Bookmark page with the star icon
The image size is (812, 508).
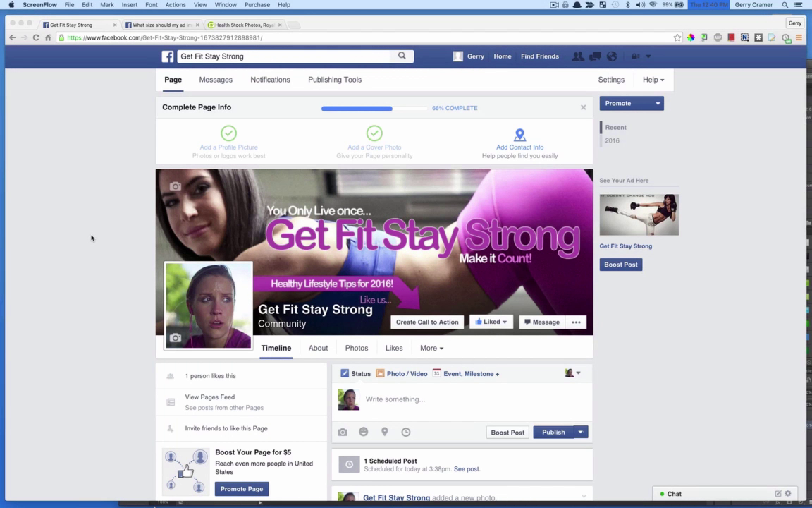click(x=677, y=37)
